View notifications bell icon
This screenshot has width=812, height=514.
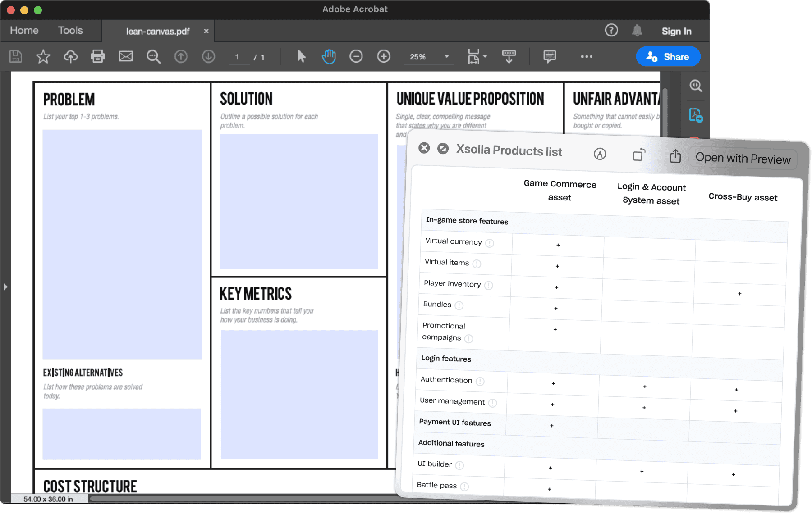pyautogui.click(x=637, y=31)
